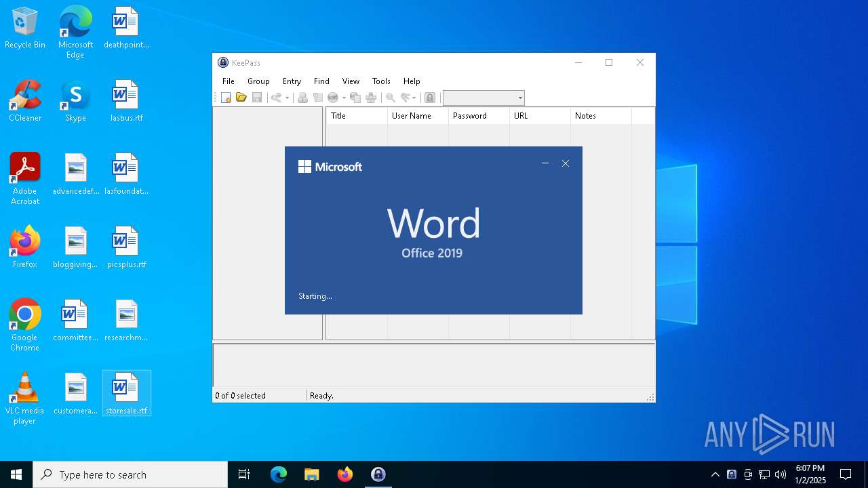Viewport: 868px width, 488px height.
Task: Open the Windows Start menu
Action: (x=16, y=474)
